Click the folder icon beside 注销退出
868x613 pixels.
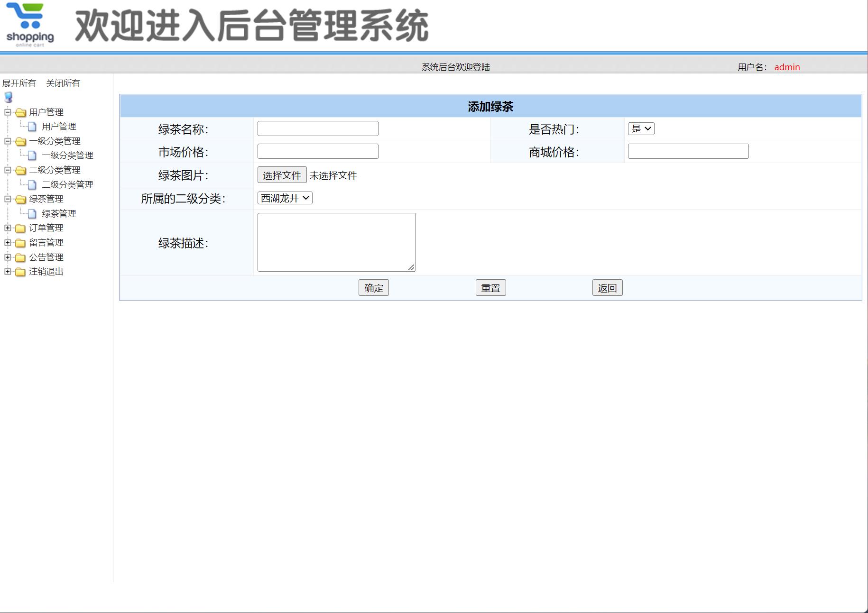pyautogui.click(x=19, y=272)
